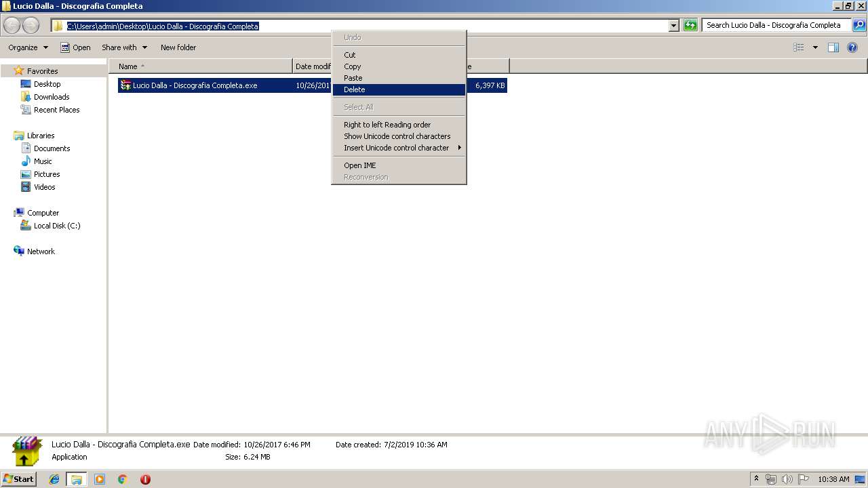The image size is (868, 488).
Task: Click the exe file's archive icon in the list
Action: click(x=125, y=85)
